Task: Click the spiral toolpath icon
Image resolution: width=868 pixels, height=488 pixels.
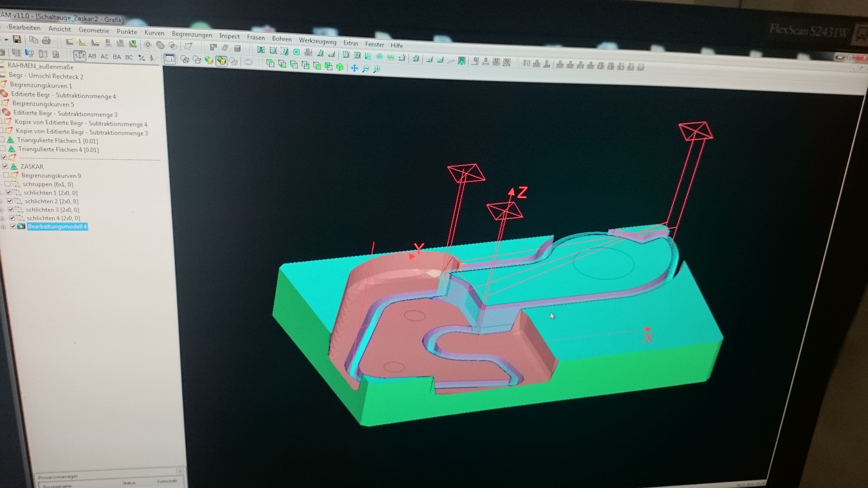Action: (380, 56)
